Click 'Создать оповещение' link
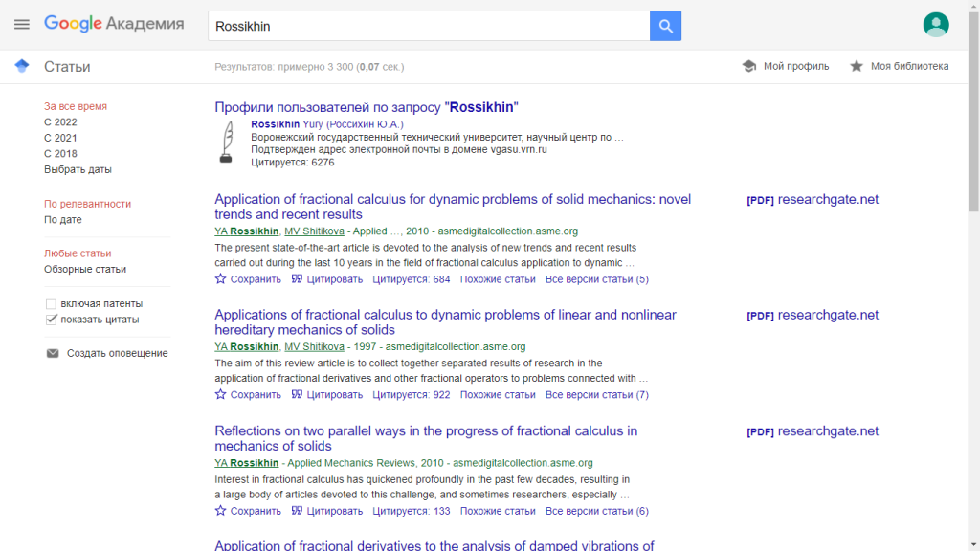Viewport: 980px width, 551px height. pyautogui.click(x=118, y=353)
